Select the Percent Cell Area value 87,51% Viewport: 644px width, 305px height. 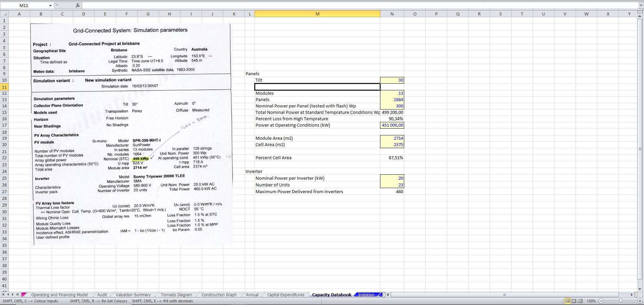click(x=392, y=158)
